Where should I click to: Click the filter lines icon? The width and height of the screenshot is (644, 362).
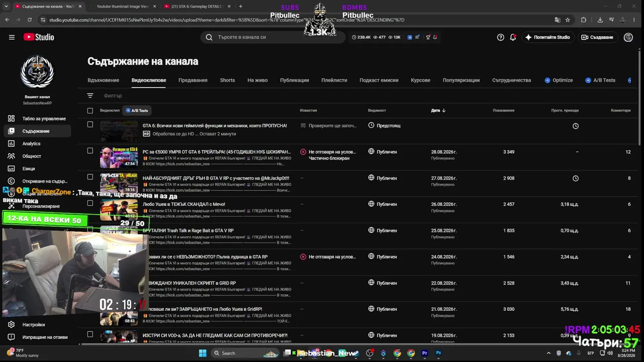(x=90, y=96)
